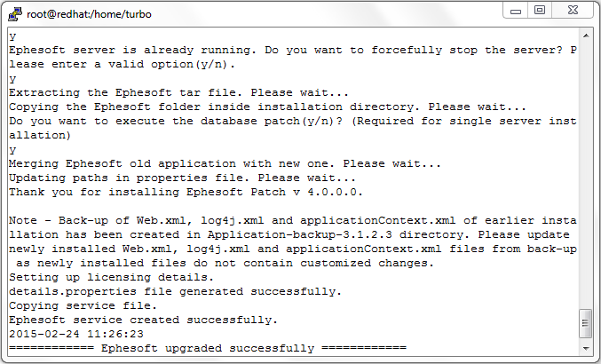
Task: Maximize the PuTTY terminal window
Action: tap(540, 11)
